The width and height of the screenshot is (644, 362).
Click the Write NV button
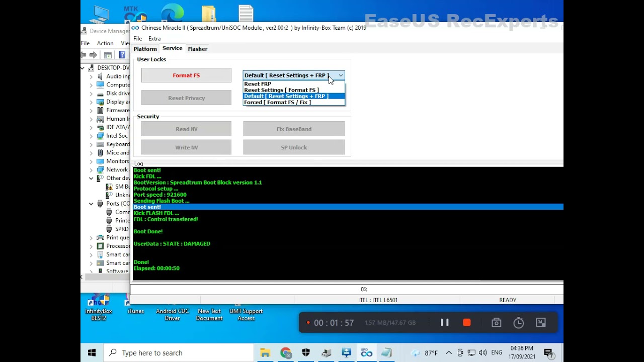(186, 147)
